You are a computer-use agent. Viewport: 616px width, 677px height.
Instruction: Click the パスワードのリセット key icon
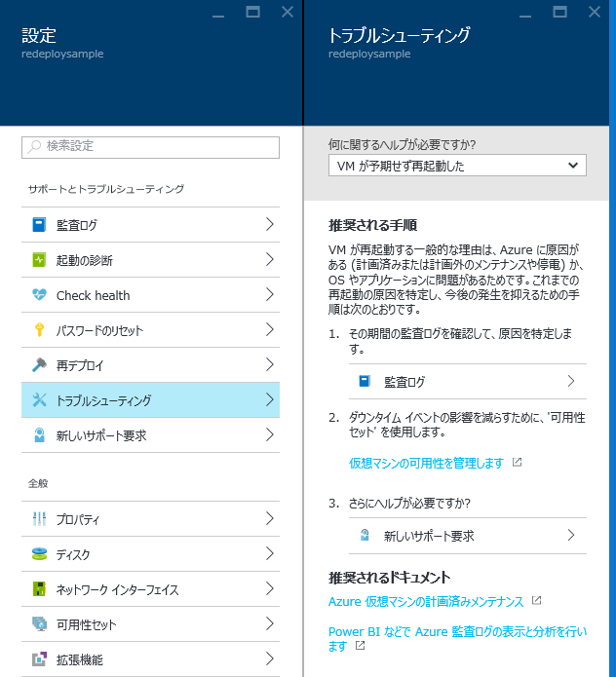click(39, 330)
